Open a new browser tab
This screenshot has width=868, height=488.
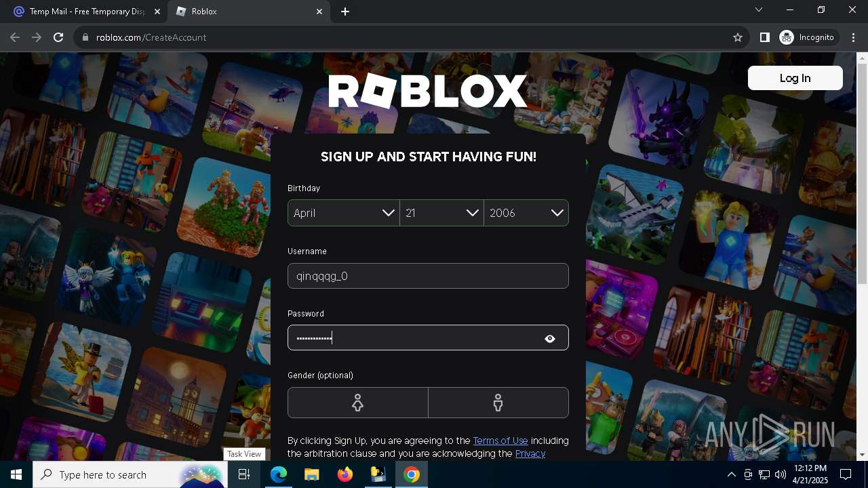click(345, 12)
